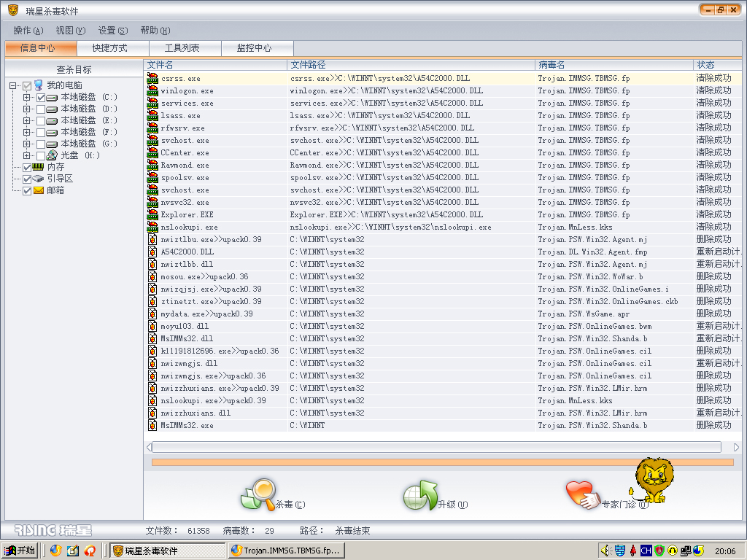Click the mailbox envelope icon (邮箱)
This screenshot has width=747, height=560.
point(39,190)
